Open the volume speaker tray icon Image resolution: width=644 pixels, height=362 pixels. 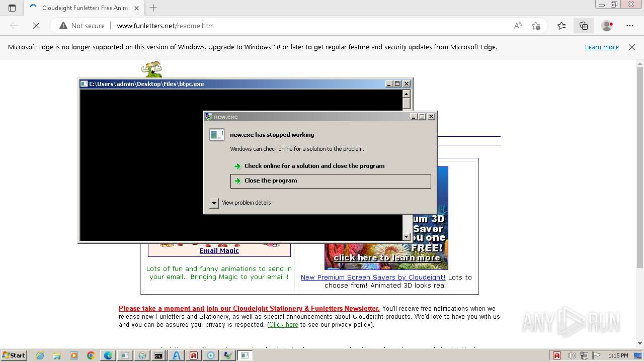coord(572,355)
